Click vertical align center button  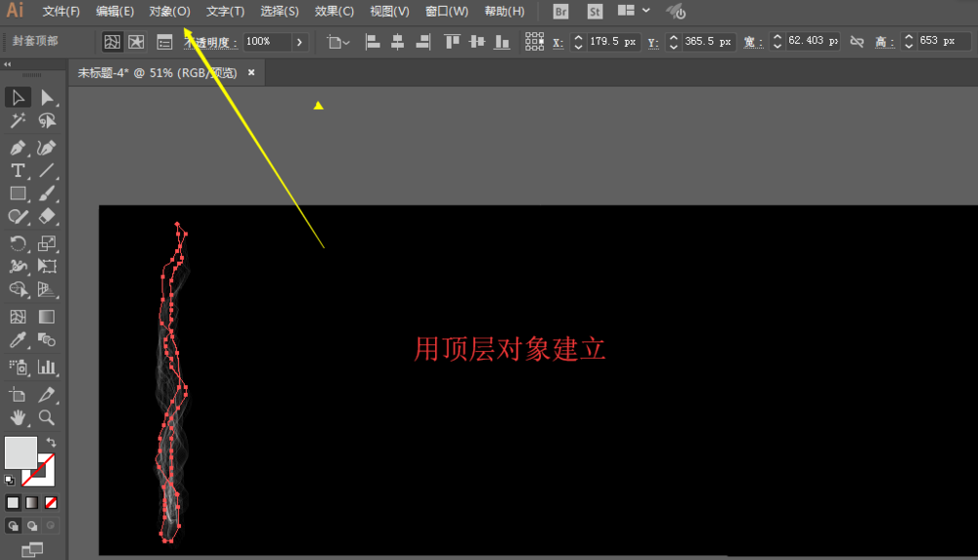pos(477,42)
